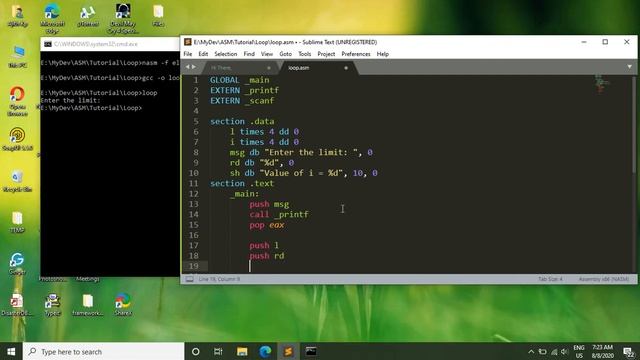
Task: Click the taskbar search box
Action: pos(104,351)
